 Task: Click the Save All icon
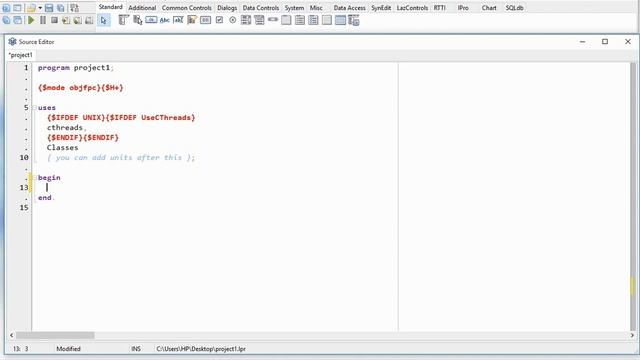click(x=61, y=8)
